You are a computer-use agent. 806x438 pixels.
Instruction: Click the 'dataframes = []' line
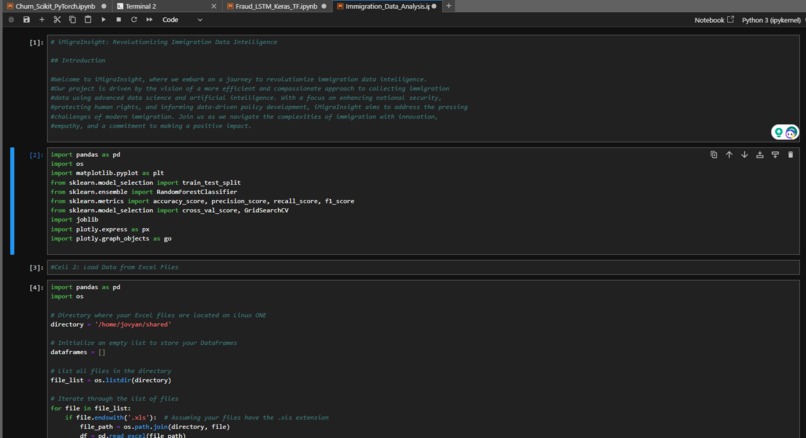[x=78, y=352]
